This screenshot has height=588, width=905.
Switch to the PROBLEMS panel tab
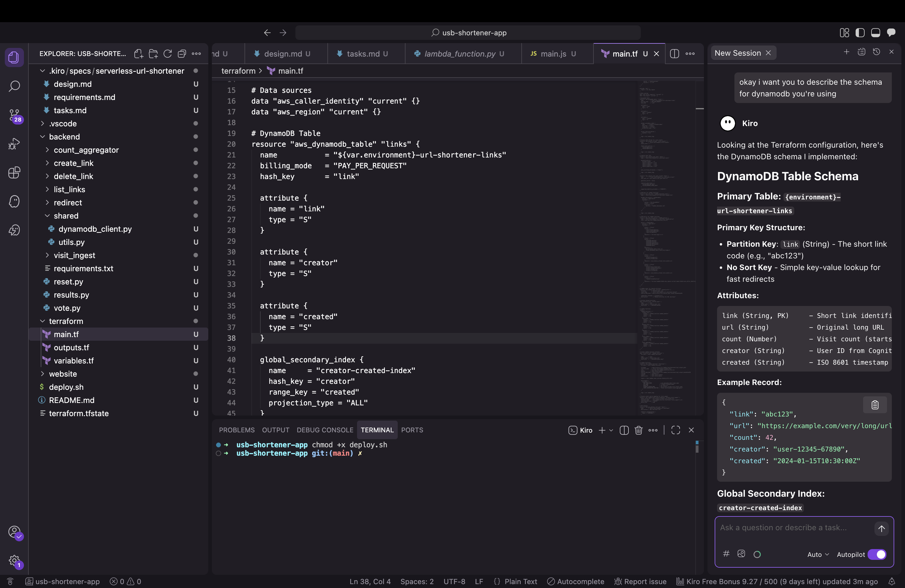coord(236,430)
